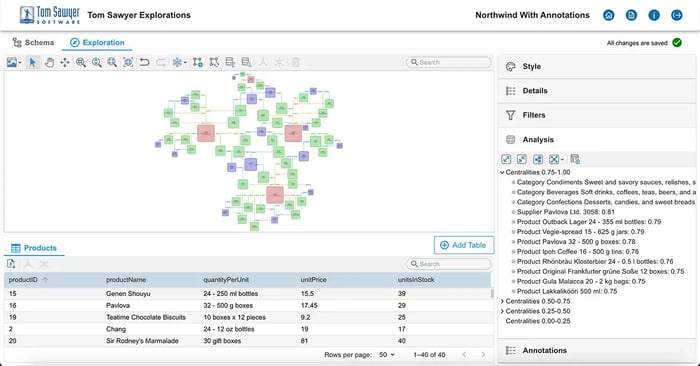Redo the undone action
This screenshot has height=366, width=700.
pos(161,62)
